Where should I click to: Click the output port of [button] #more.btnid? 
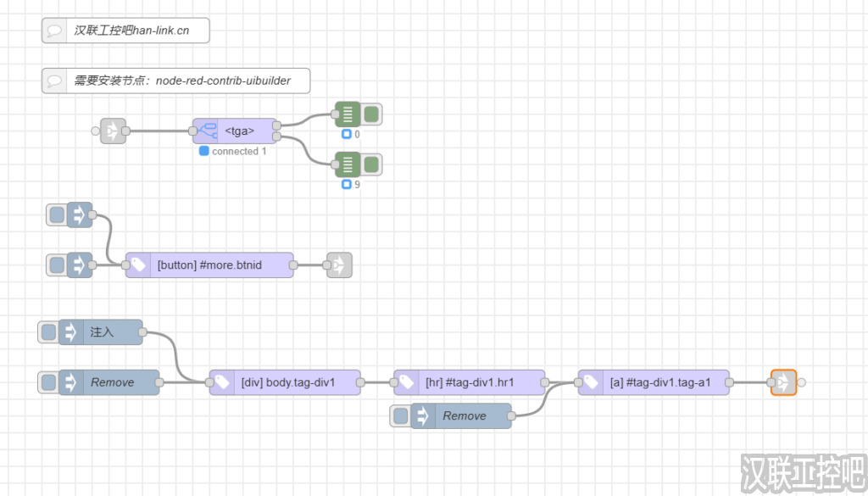coord(293,265)
